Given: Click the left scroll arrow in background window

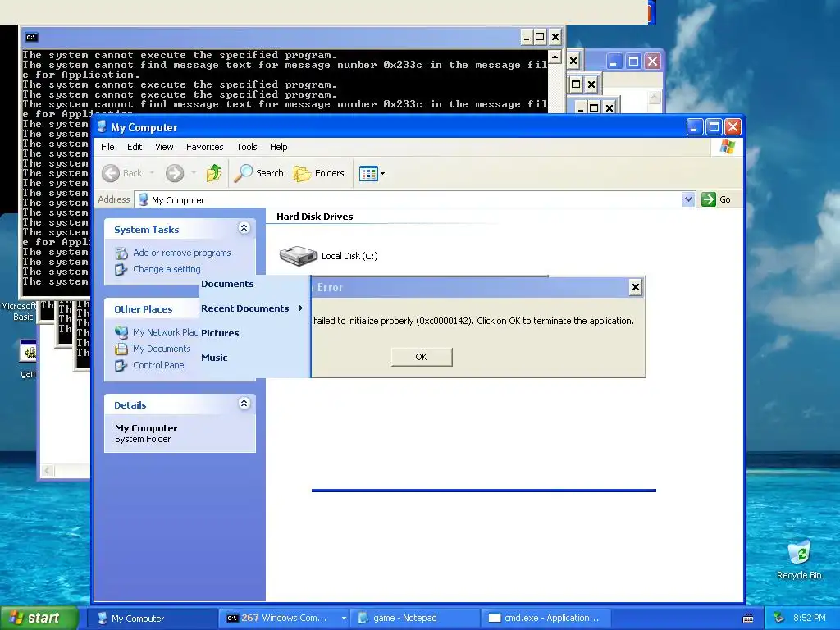Looking at the screenshot, I should click(x=48, y=471).
